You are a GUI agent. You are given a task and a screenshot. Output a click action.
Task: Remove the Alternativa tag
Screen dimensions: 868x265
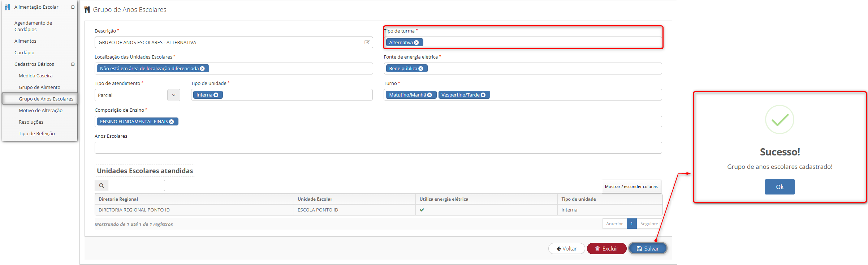tap(416, 43)
